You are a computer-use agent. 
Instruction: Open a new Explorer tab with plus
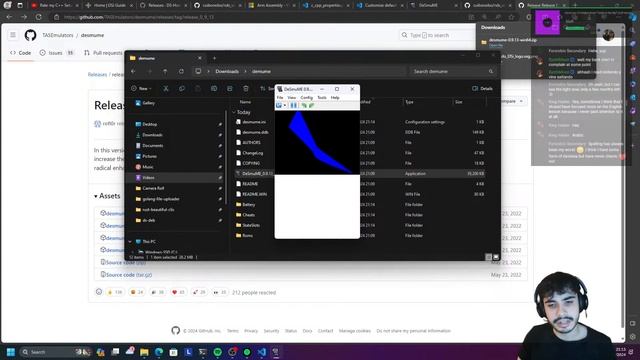coord(214,58)
